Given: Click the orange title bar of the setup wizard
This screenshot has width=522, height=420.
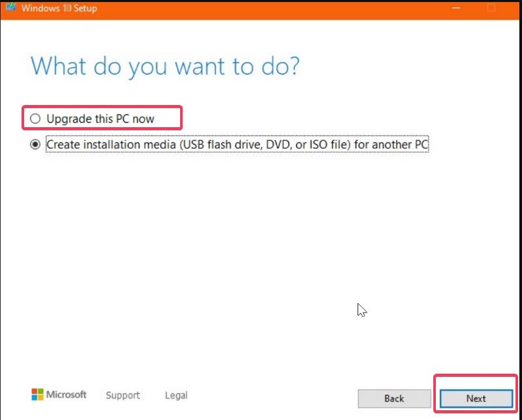Looking at the screenshot, I should tap(261, 8).
